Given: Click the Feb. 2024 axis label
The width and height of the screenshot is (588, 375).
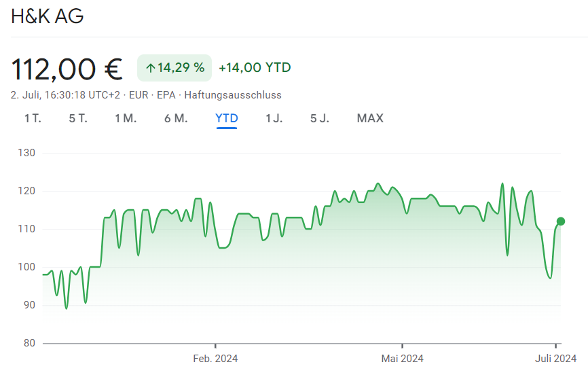Looking at the screenshot, I should [215, 359].
